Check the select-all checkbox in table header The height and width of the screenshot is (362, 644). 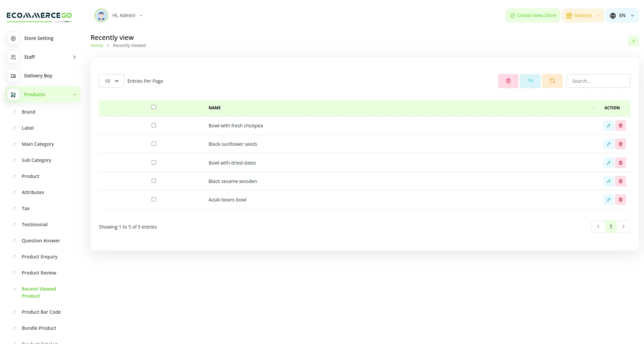154,107
